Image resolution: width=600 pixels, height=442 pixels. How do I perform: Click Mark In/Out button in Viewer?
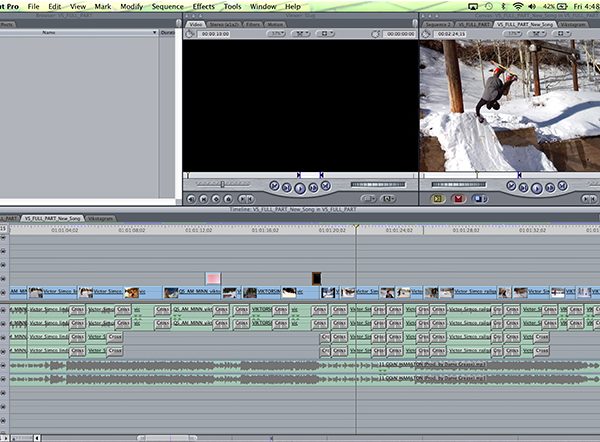246,199
